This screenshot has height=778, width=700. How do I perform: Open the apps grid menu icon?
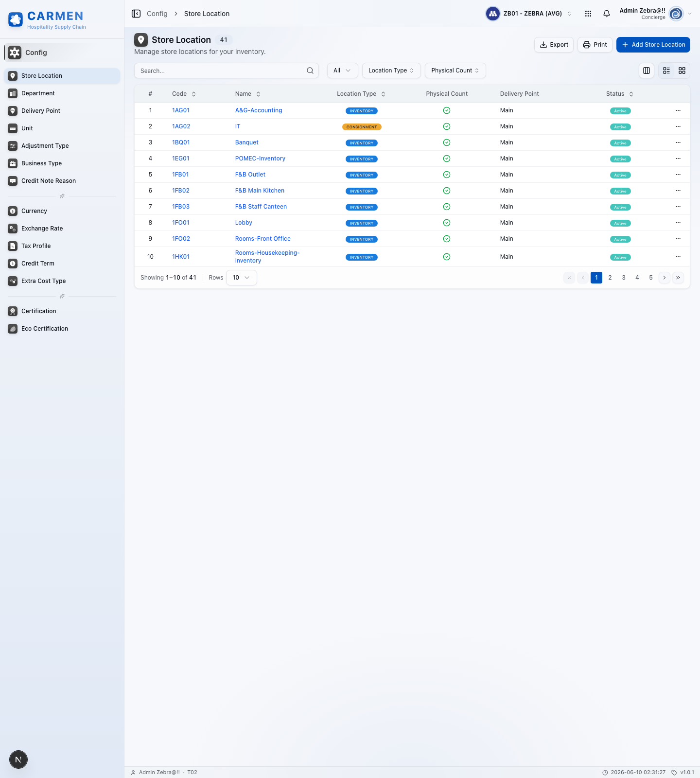[x=588, y=14]
